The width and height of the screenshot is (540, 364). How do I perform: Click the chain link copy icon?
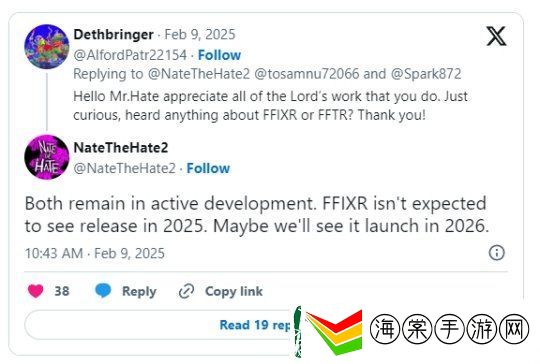186,291
